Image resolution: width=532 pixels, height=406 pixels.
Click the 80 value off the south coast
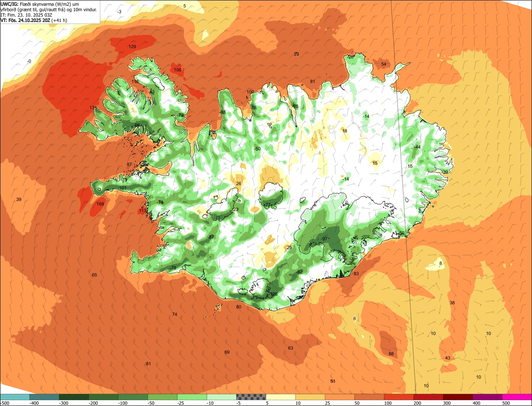point(239,307)
